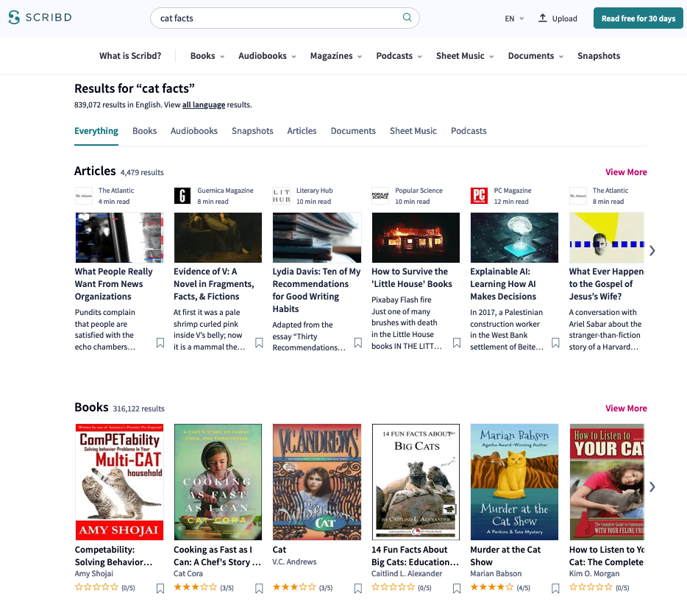
Task: Show next articles with the right arrow
Action: click(652, 251)
